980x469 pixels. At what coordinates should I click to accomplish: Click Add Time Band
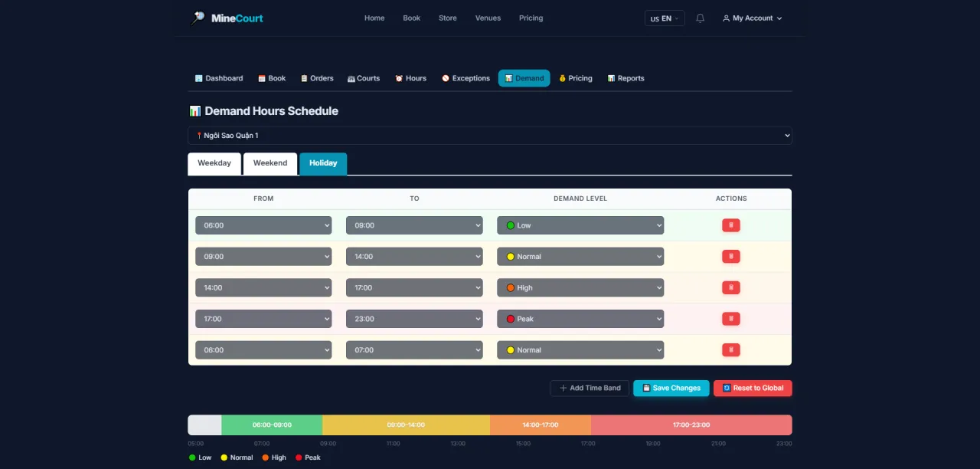[590, 389]
